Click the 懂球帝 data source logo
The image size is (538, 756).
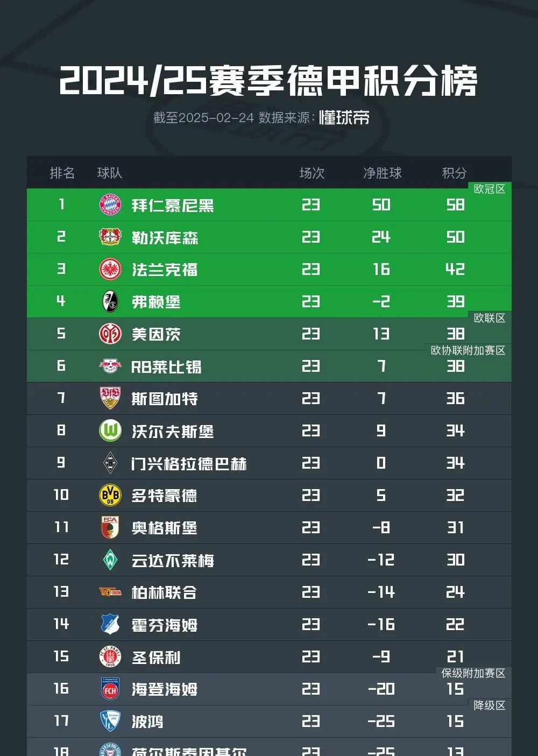click(344, 117)
